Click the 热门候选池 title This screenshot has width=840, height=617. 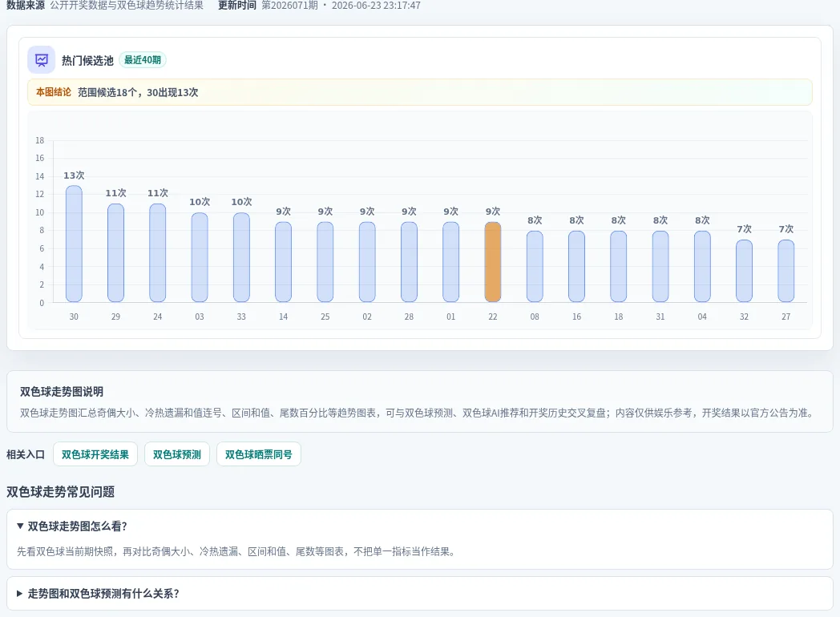[x=87, y=61]
